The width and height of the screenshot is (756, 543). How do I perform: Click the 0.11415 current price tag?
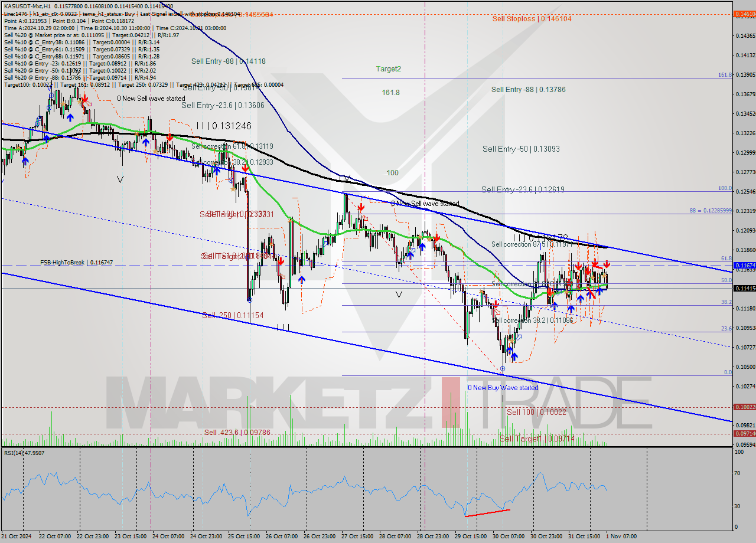744,288
